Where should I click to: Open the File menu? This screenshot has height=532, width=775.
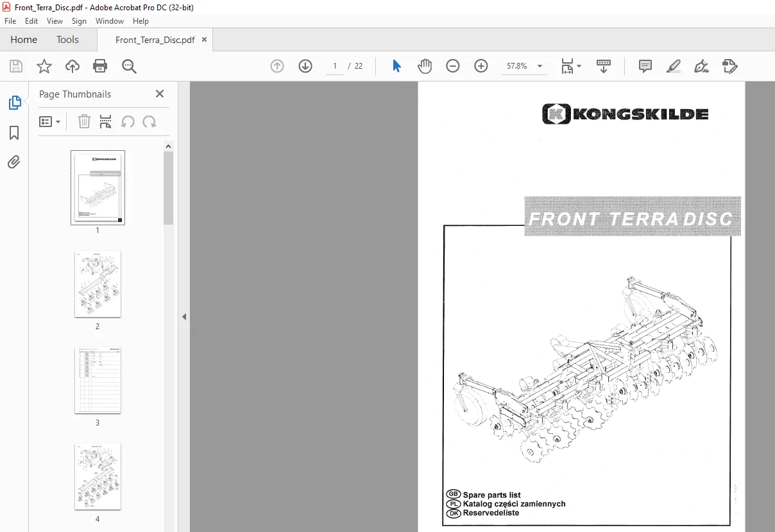tap(10, 21)
